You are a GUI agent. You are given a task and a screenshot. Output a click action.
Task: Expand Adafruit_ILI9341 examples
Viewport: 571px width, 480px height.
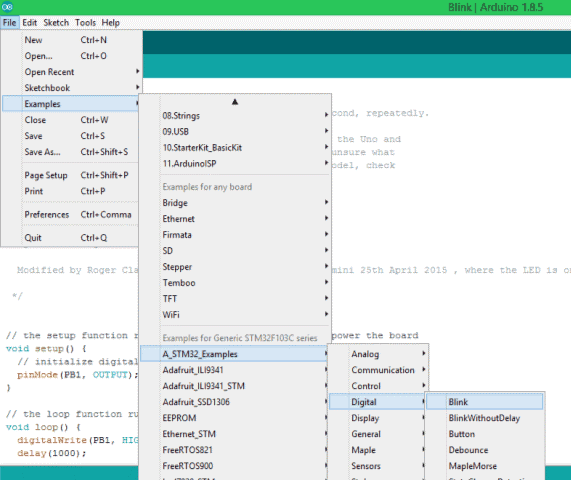[234, 370]
